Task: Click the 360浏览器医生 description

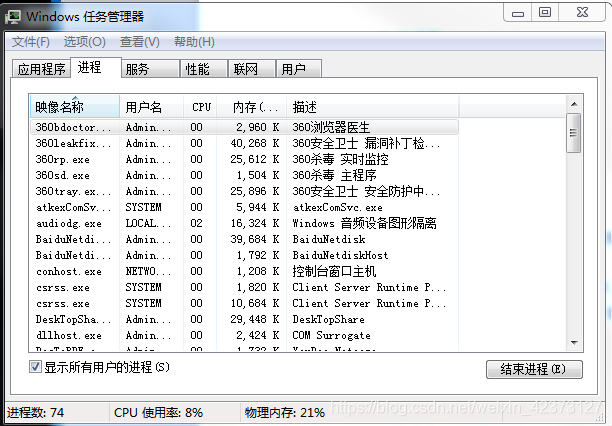Action: coord(331,127)
